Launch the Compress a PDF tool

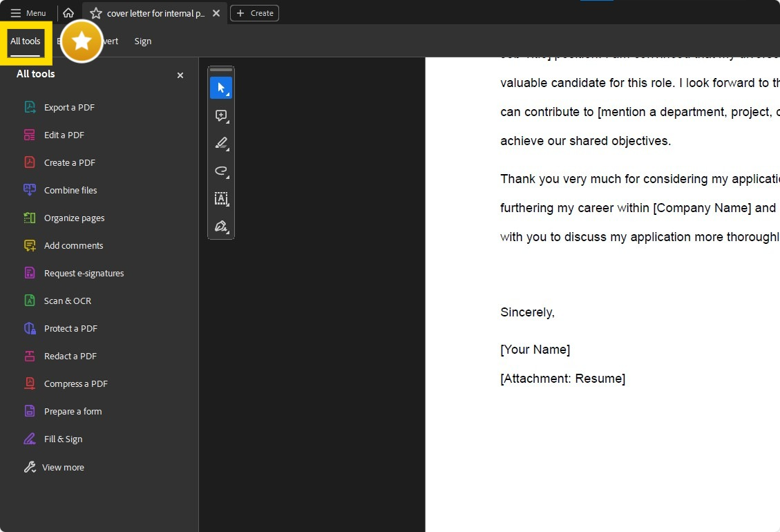66,383
